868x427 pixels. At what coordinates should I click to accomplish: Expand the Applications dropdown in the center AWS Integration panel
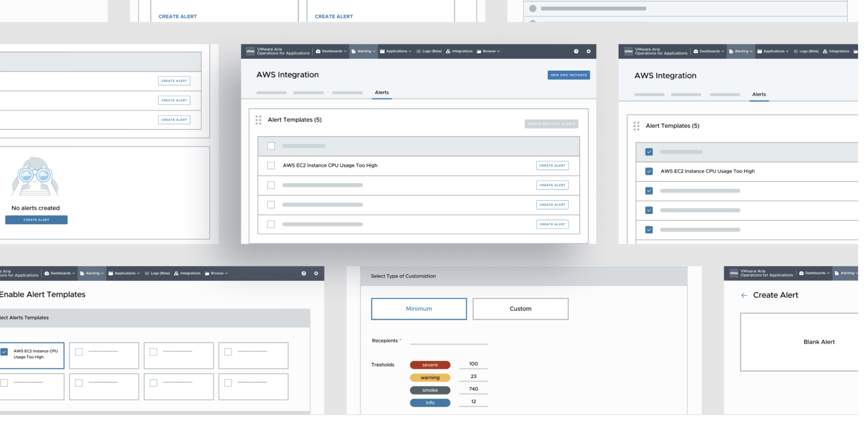pyautogui.click(x=396, y=51)
